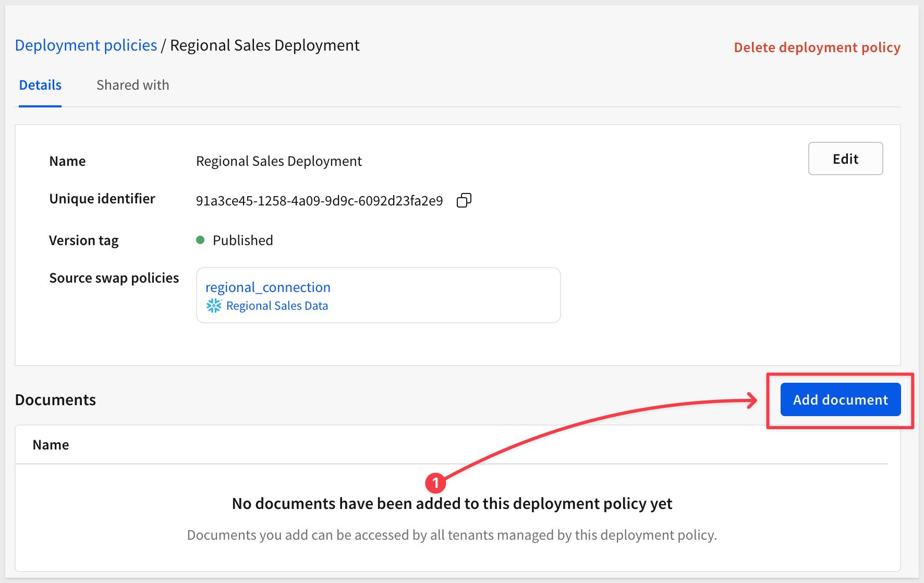Click the Published version tag text

coord(242,240)
